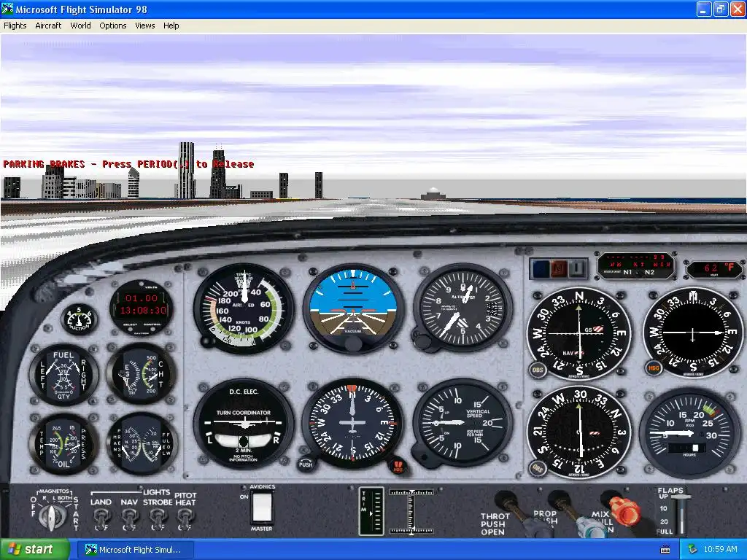Image resolution: width=747 pixels, height=560 pixels.
Task: Click the heading indicator gauge
Action: point(352,423)
